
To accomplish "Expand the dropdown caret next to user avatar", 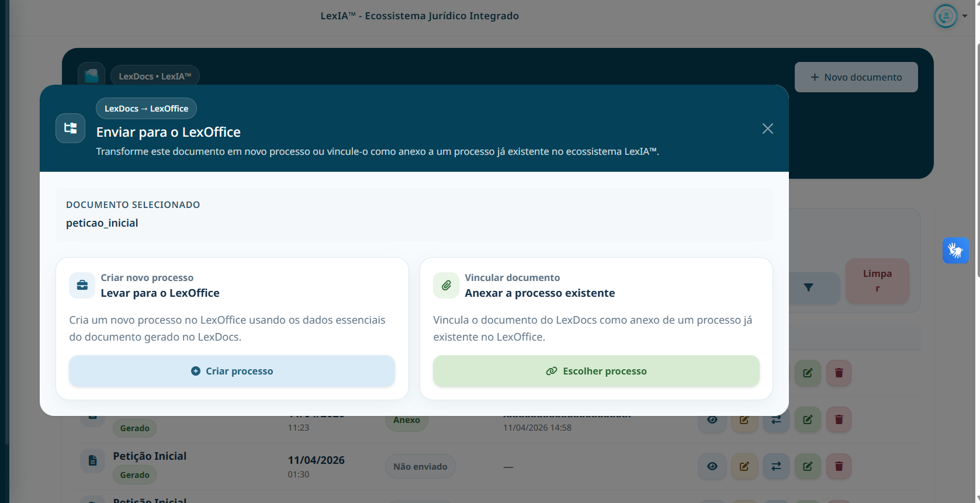I will pos(965,16).
